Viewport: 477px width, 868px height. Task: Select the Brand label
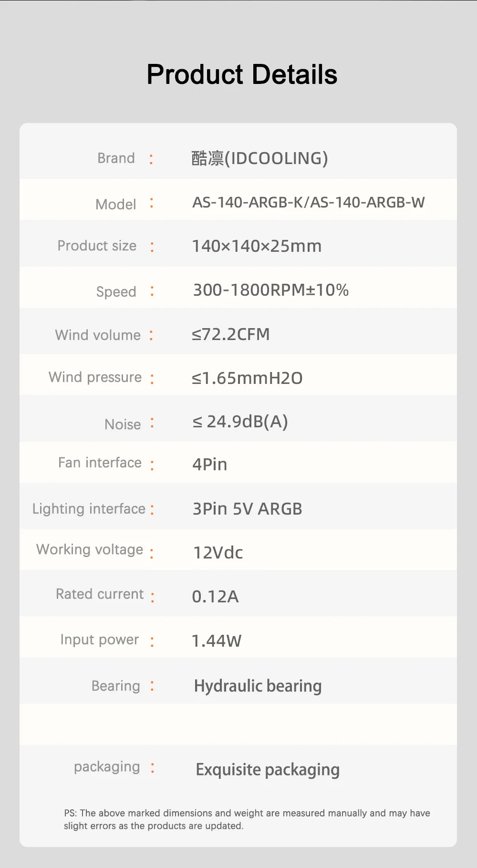click(x=116, y=158)
